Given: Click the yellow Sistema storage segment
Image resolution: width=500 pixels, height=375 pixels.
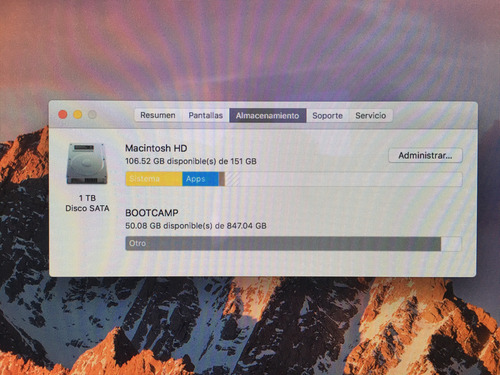Looking at the screenshot, I should click(x=154, y=179).
